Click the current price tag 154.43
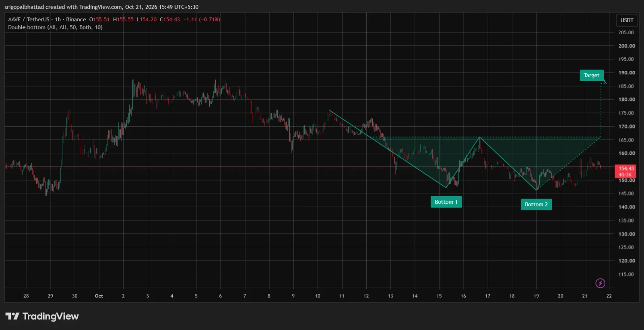This screenshot has width=644, height=330. [x=626, y=171]
